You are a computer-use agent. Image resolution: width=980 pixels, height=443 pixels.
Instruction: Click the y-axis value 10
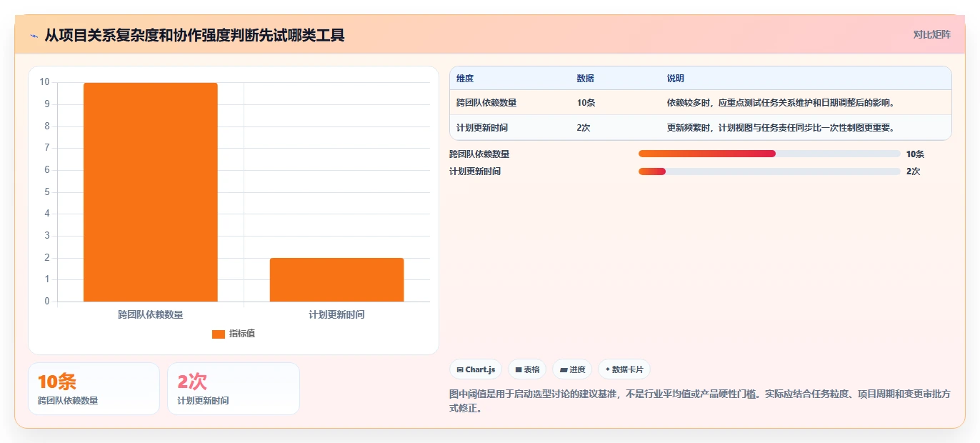point(44,82)
